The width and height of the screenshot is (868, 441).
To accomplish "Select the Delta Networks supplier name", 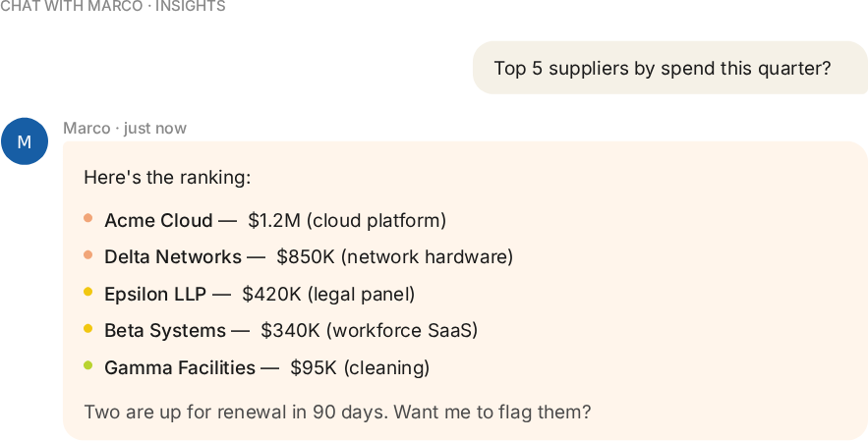I will [173, 256].
